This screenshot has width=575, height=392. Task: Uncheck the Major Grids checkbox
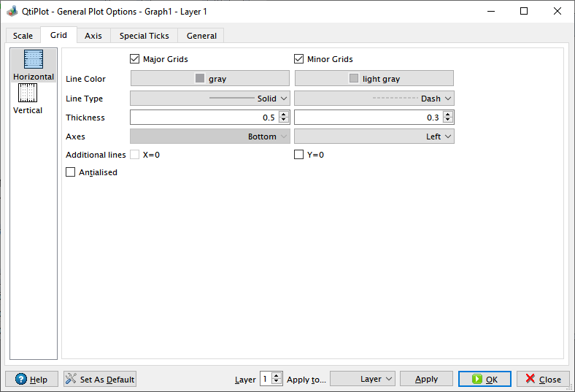[135, 59]
